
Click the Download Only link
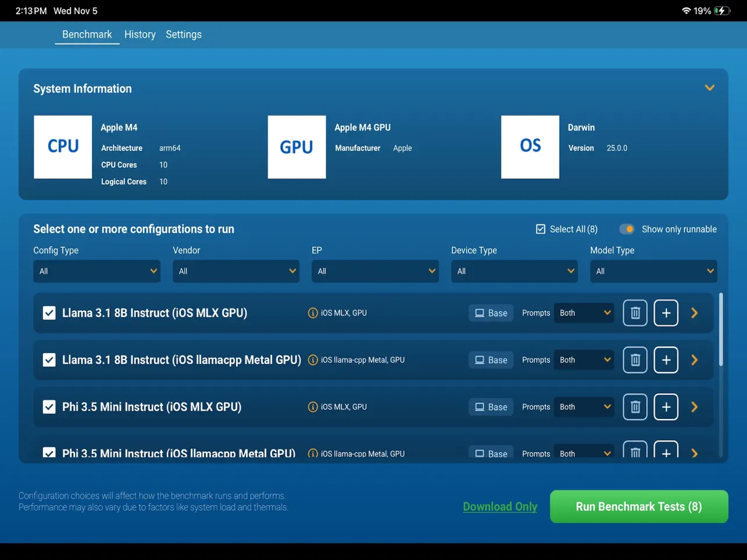[499, 506]
